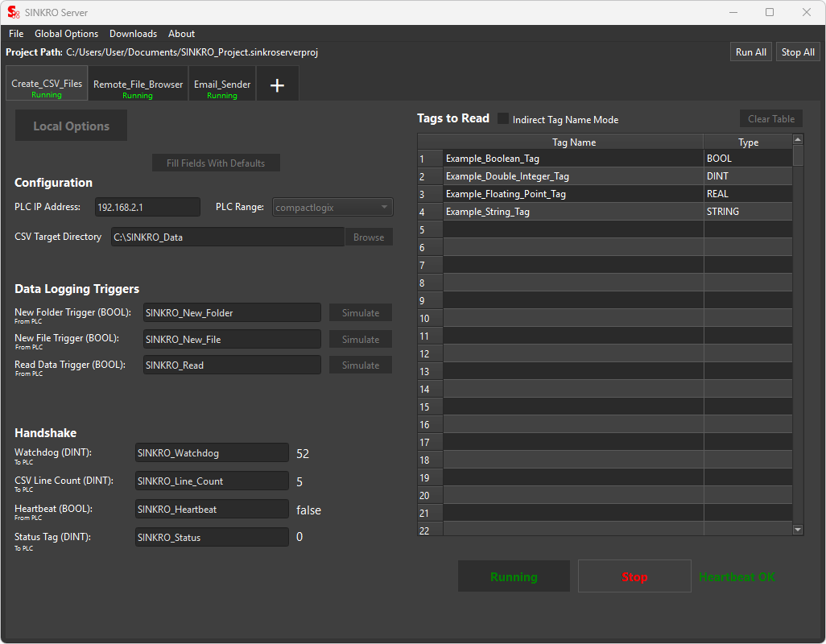Browse for CSV Target Directory
Viewport: 826px width, 644px height.
coord(369,237)
